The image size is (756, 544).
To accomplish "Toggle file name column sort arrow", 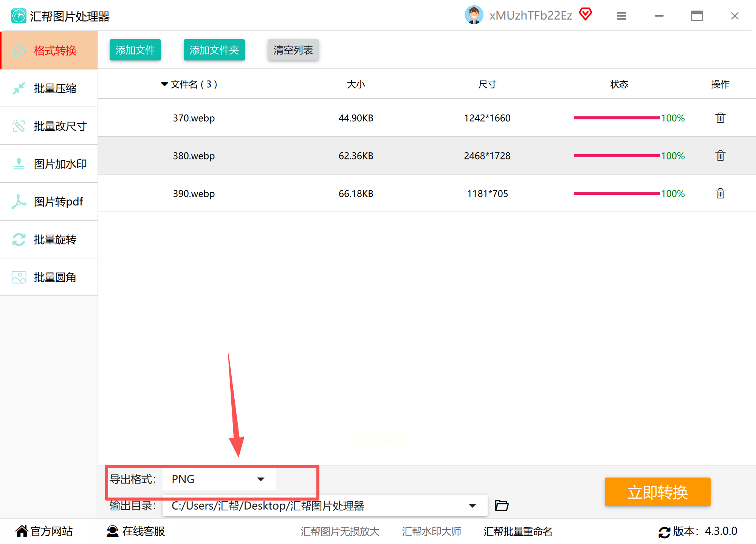I will [164, 84].
